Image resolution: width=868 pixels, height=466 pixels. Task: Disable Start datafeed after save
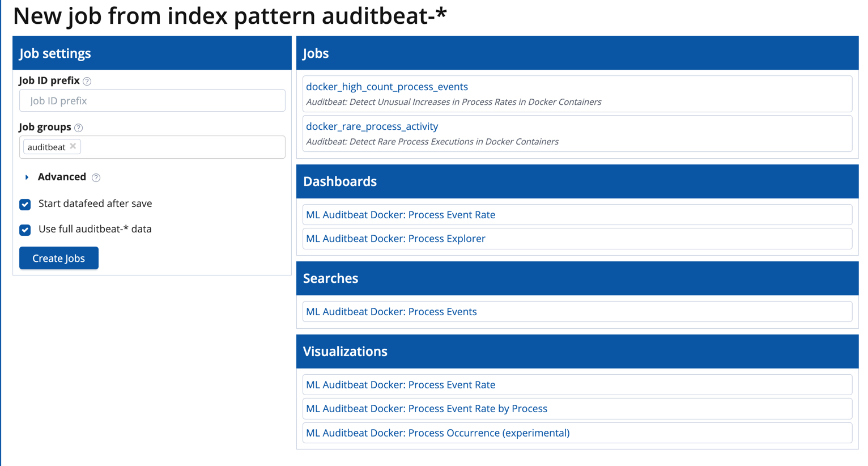(x=25, y=204)
